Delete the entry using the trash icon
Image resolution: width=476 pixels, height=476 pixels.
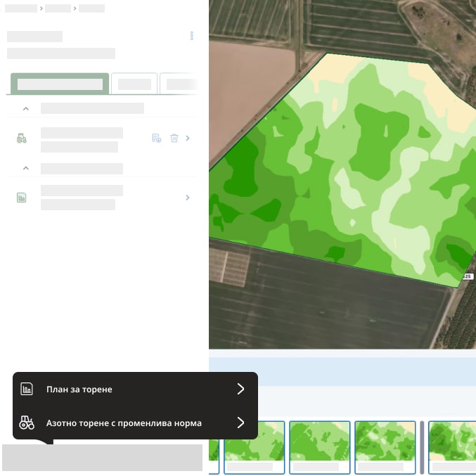click(174, 139)
